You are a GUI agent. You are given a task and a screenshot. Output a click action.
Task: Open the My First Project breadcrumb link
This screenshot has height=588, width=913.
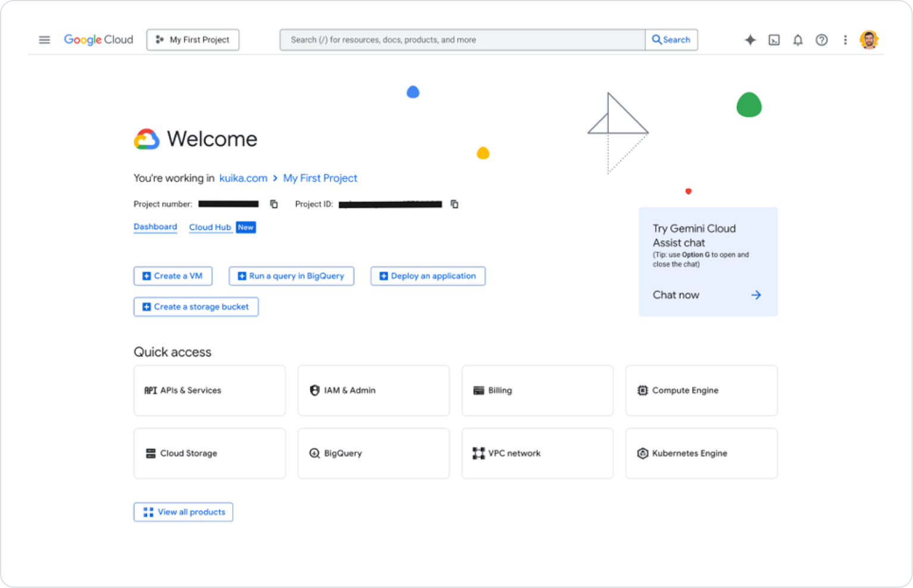click(320, 178)
